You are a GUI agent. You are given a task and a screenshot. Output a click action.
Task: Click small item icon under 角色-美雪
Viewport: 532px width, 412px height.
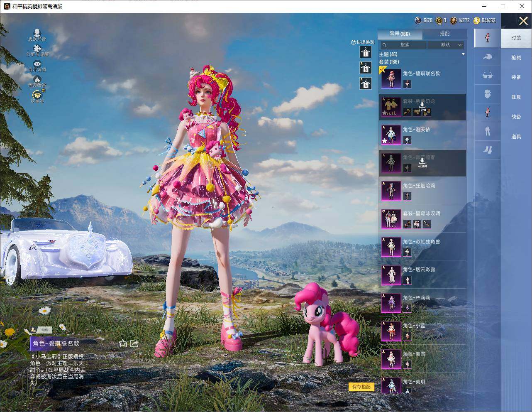click(407, 364)
